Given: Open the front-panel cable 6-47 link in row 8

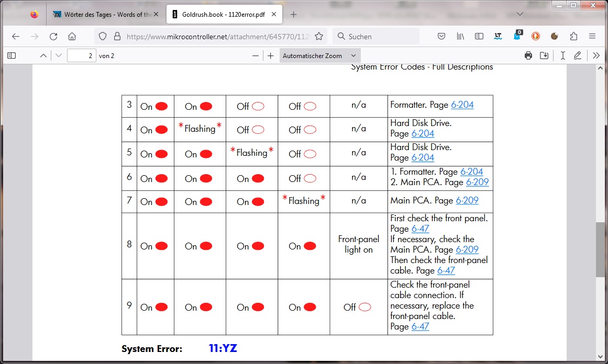Looking at the screenshot, I should 446,271.
